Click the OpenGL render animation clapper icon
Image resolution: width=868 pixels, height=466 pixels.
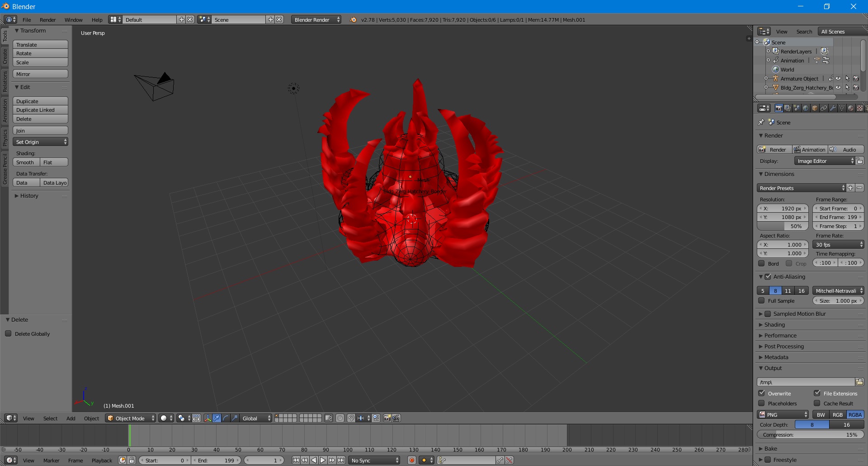(x=396, y=418)
